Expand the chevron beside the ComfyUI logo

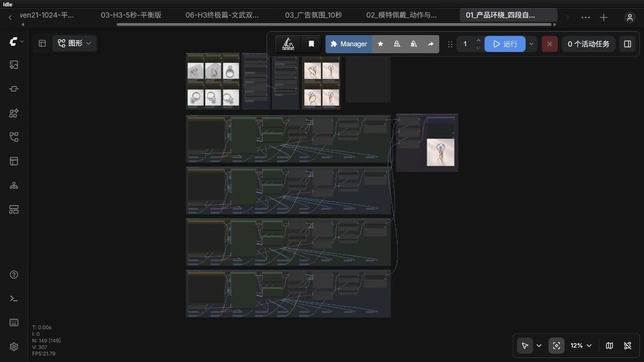pos(22,42)
